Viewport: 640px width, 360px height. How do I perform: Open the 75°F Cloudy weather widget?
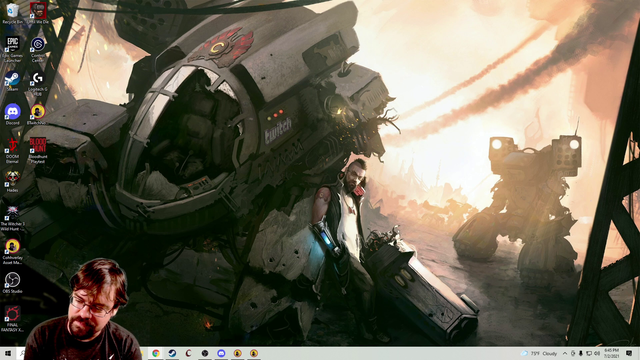pos(539,353)
